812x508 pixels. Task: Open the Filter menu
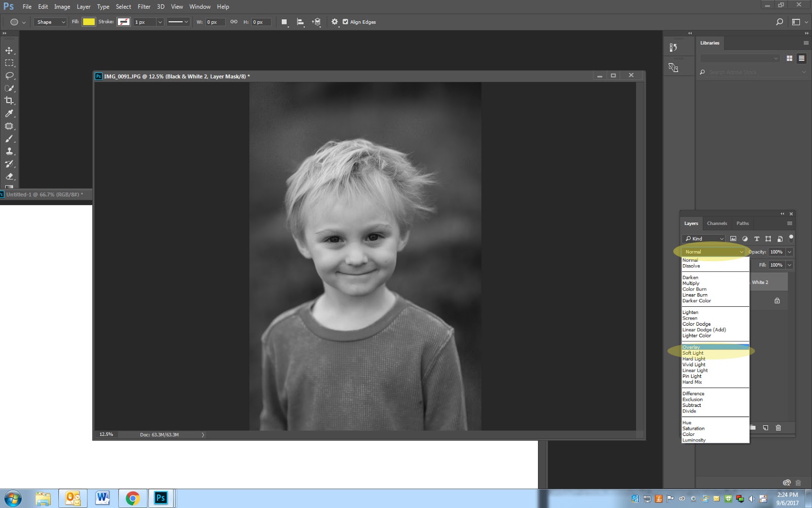(x=144, y=7)
